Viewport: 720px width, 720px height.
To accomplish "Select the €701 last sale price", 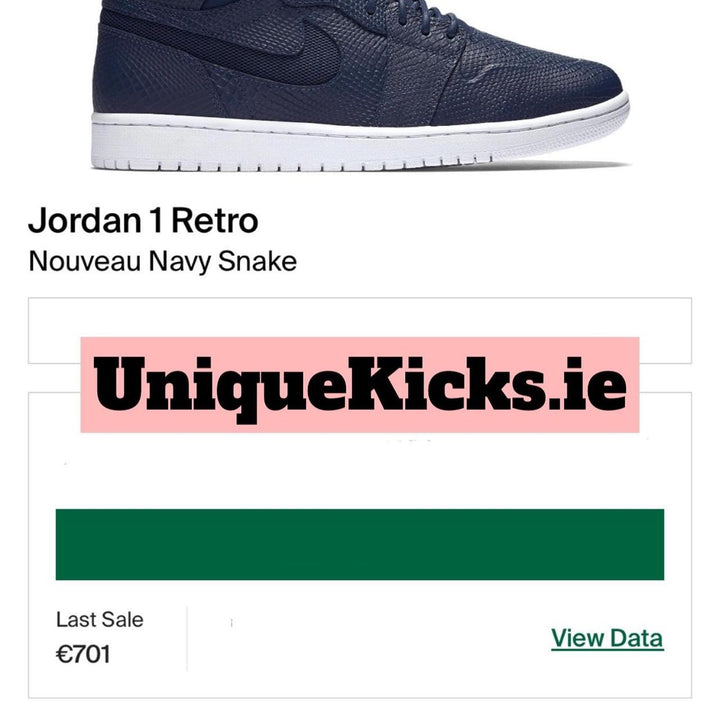I will (x=83, y=654).
